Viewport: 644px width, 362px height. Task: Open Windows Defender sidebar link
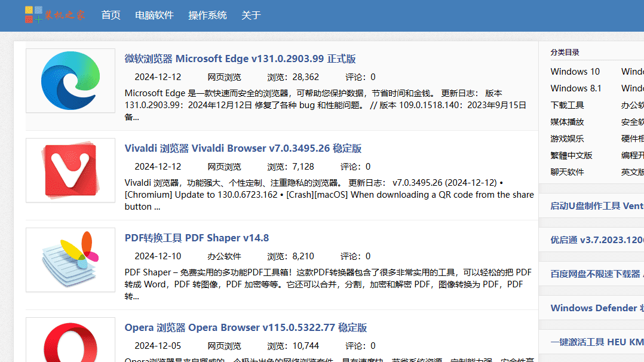tap(597, 308)
